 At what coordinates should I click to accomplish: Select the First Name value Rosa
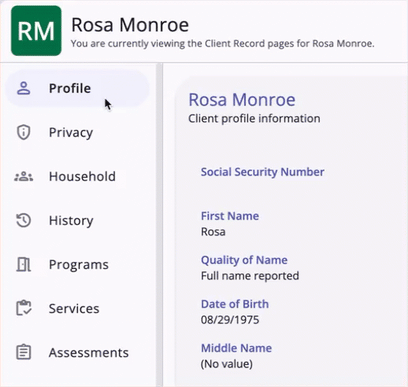tap(213, 232)
